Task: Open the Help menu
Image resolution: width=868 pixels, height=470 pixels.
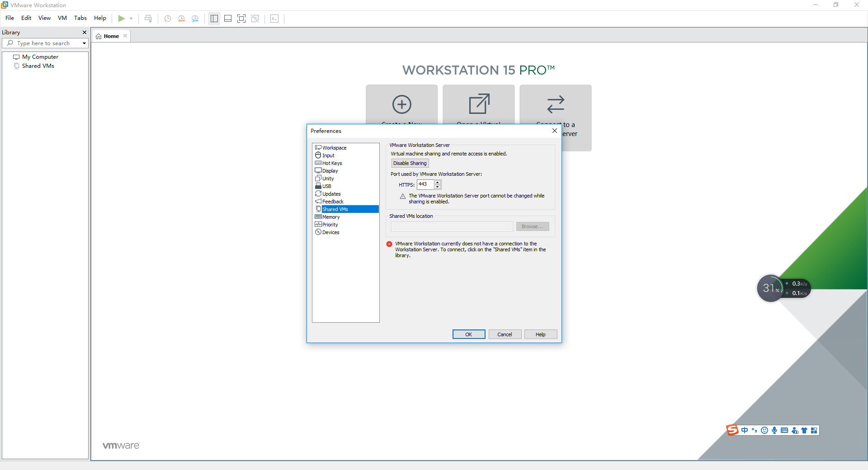Action: tap(100, 18)
